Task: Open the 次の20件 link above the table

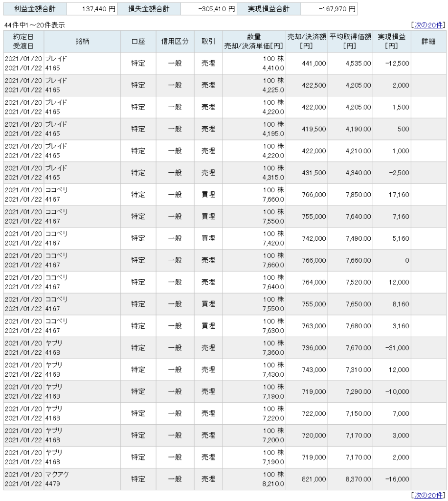Action: click(428, 25)
